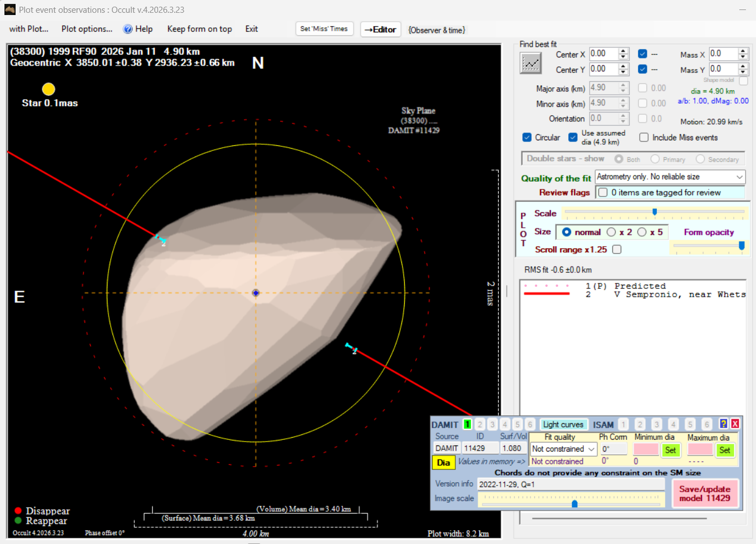The width and height of the screenshot is (756, 544).
Task: Expand the Fit quality Not constrained dropdown
Action: tap(591, 449)
